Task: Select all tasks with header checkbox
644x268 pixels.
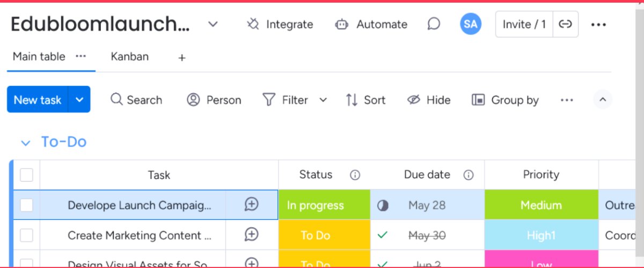Action: click(x=26, y=175)
